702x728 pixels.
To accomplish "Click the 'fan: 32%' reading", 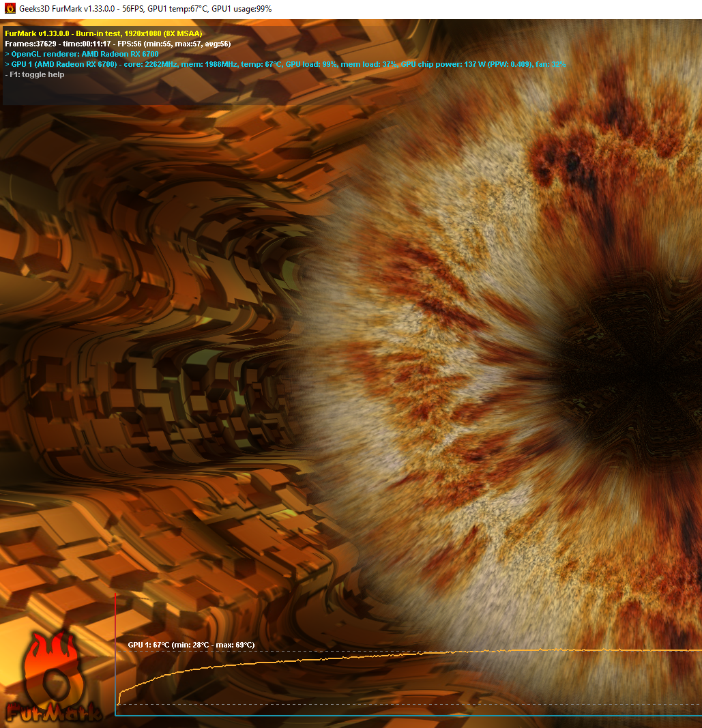I will [551, 64].
